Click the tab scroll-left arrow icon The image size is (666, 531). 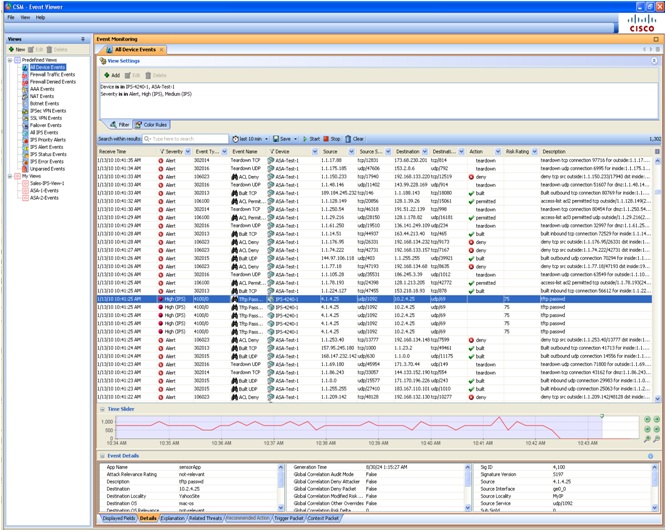click(x=644, y=49)
